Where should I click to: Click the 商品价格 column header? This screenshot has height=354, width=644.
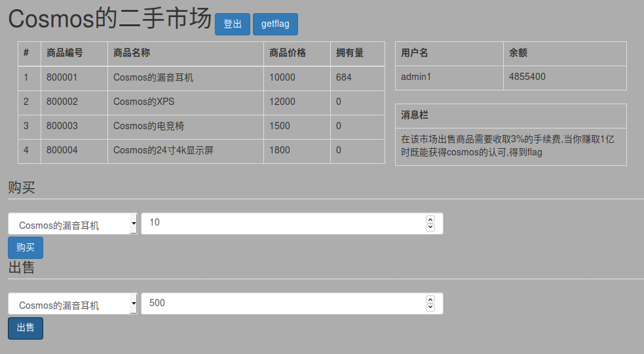pos(288,53)
